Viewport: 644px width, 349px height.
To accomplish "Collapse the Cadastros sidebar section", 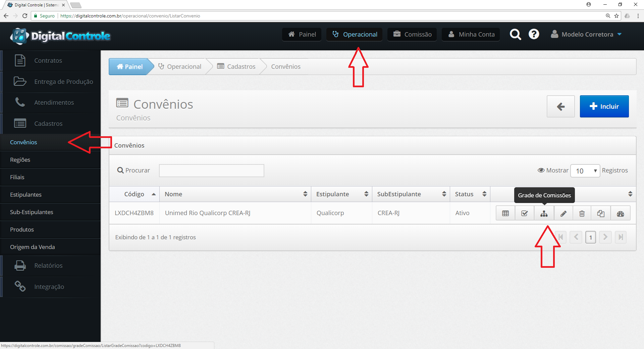I will click(50, 123).
